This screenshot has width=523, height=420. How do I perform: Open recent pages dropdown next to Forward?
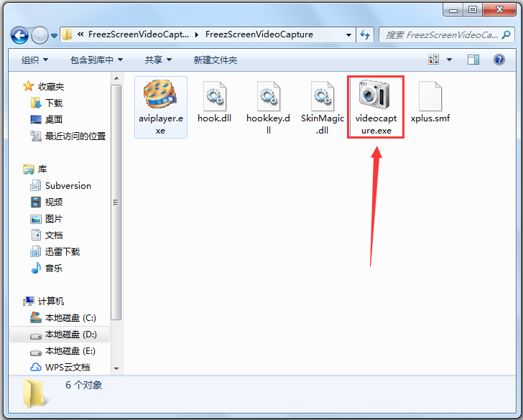[x=55, y=35]
